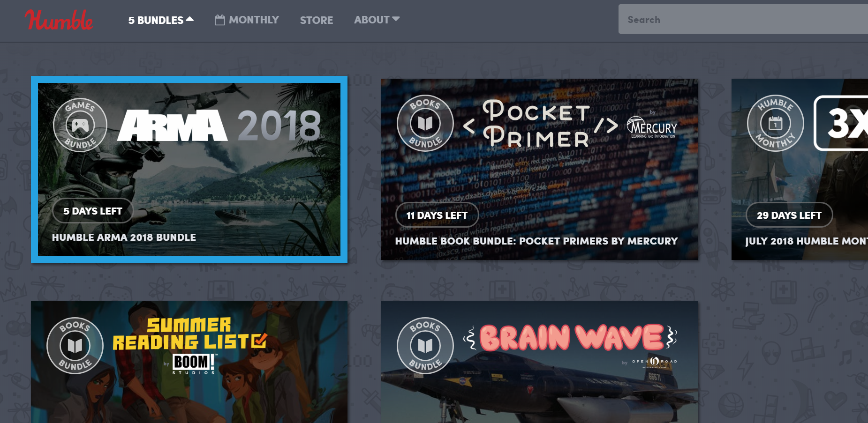
Task: Click the BOOM! Studios logo
Action: coord(193,363)
